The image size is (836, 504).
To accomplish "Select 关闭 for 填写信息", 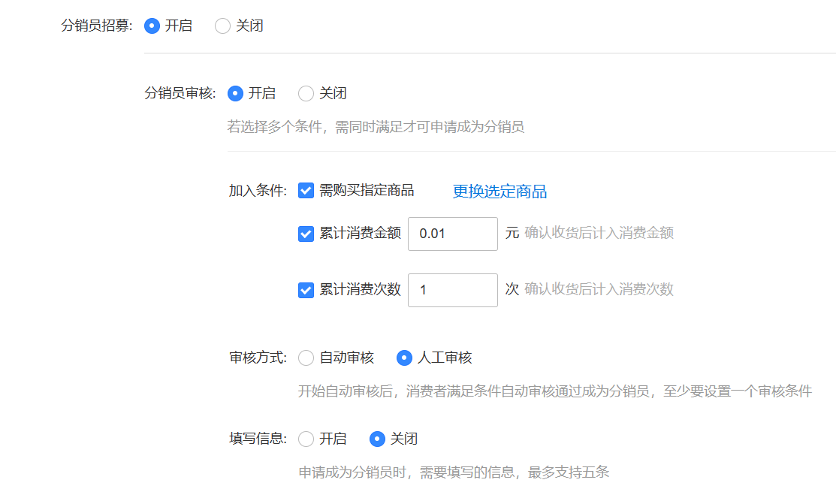I will 377,439.
